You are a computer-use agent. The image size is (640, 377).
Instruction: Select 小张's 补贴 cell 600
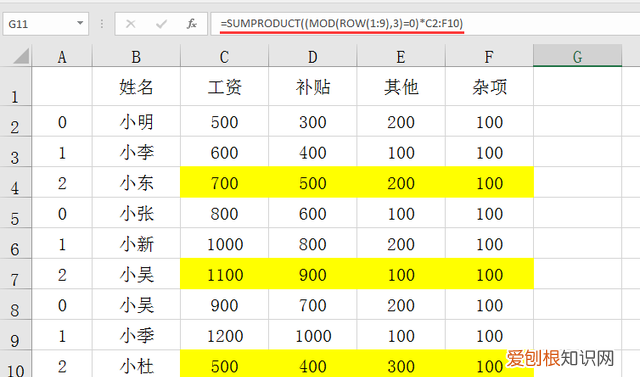pos(313,213)
